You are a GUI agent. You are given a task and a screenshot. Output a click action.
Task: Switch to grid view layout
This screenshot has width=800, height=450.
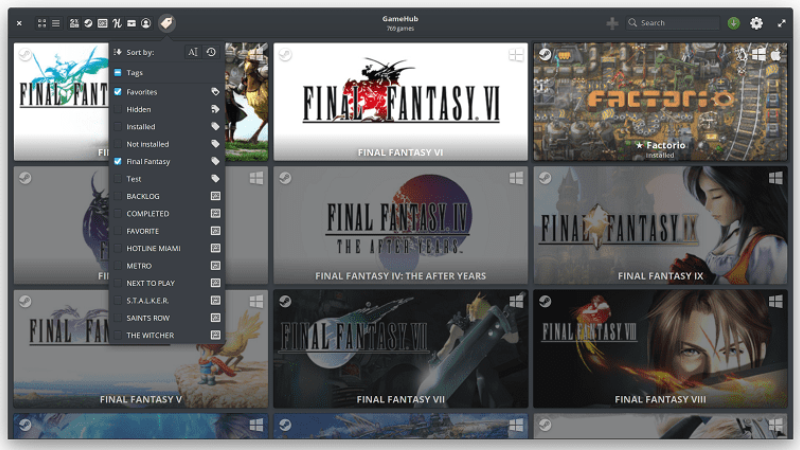click(42, 23)
